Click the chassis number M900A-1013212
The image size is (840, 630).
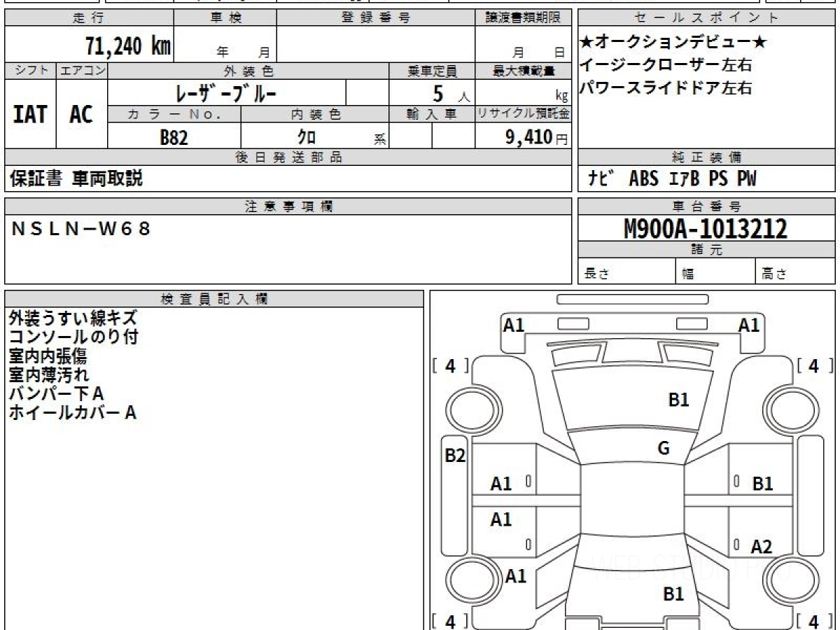pyautogui.click(x=706, y=229)
